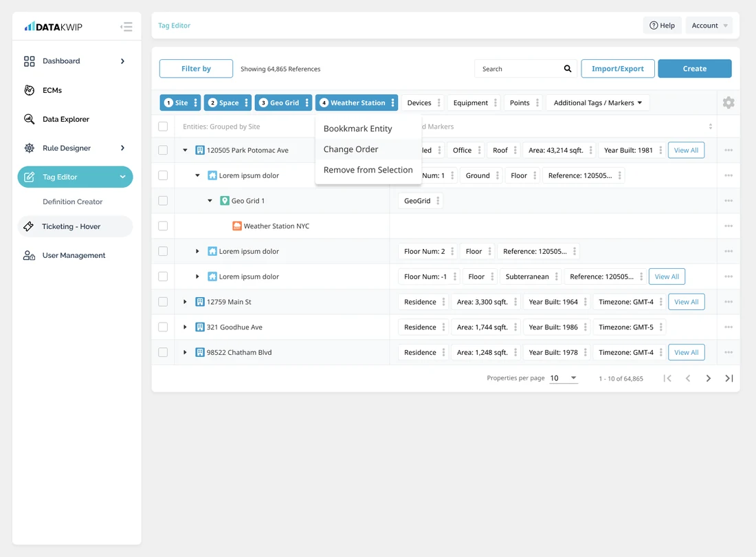The image size is (756, 557).
Task: Choose Bookmark Entity from the menu
Action: [368, 129]
